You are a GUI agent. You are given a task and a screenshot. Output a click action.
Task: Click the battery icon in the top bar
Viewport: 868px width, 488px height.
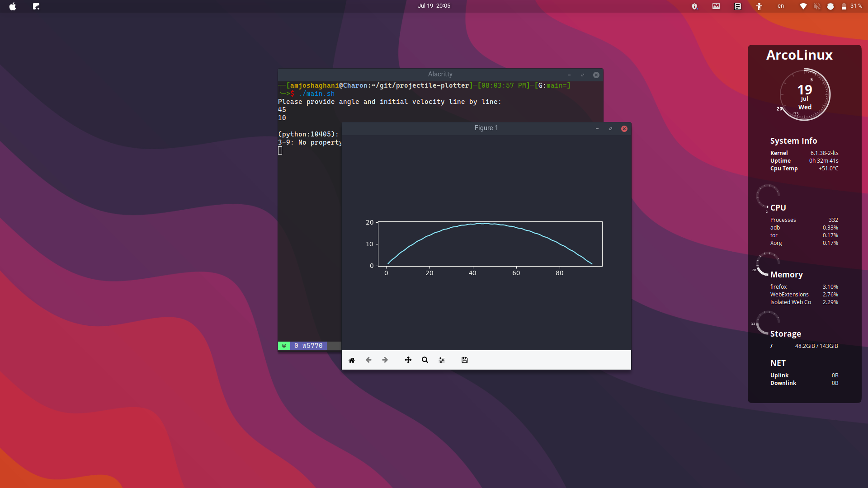pos(844,6)
